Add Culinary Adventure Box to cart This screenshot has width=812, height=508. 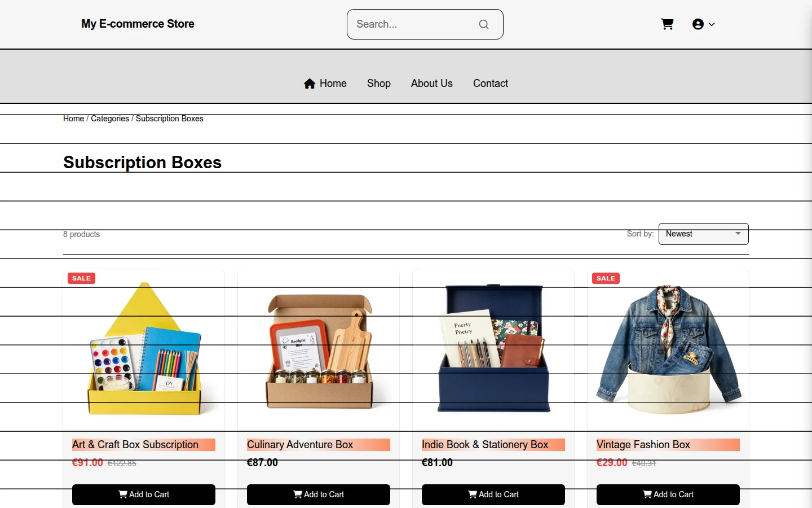(319, 494)
